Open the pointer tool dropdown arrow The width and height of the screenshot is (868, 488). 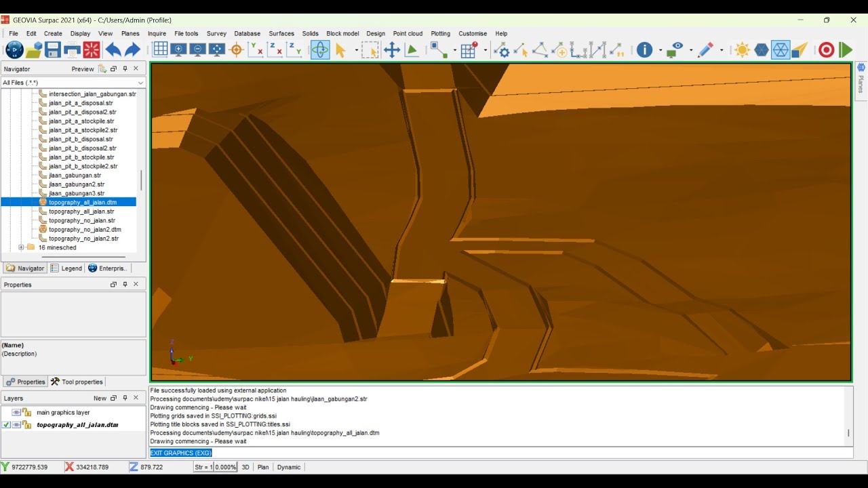356,49
